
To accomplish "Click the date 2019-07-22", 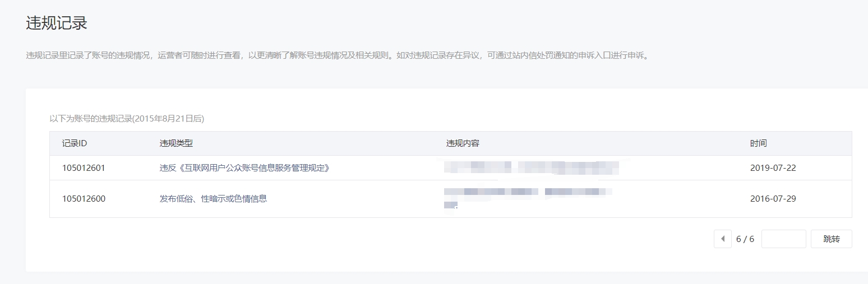I will pos(773,168).
